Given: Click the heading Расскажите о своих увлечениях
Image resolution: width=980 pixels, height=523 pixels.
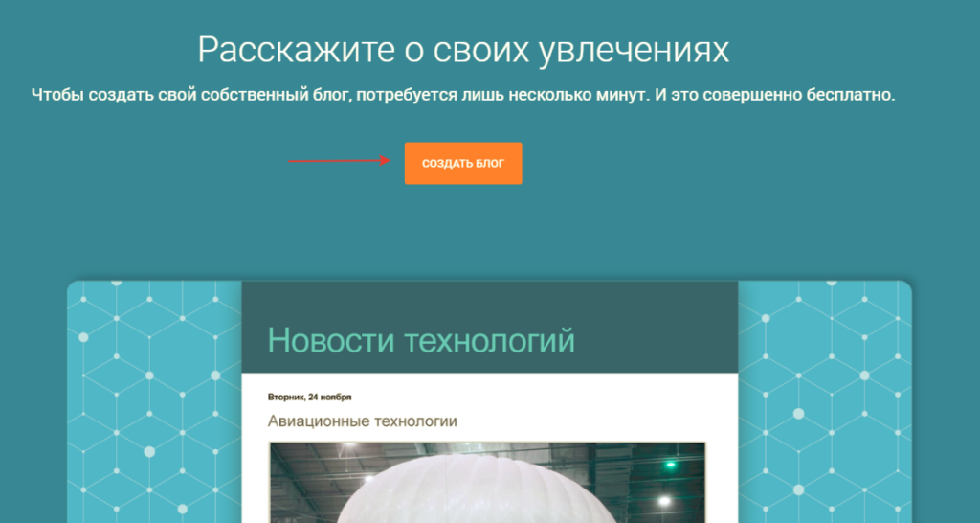Looking at the screenshot, I should pyautogui.click(x=463, y=50).
